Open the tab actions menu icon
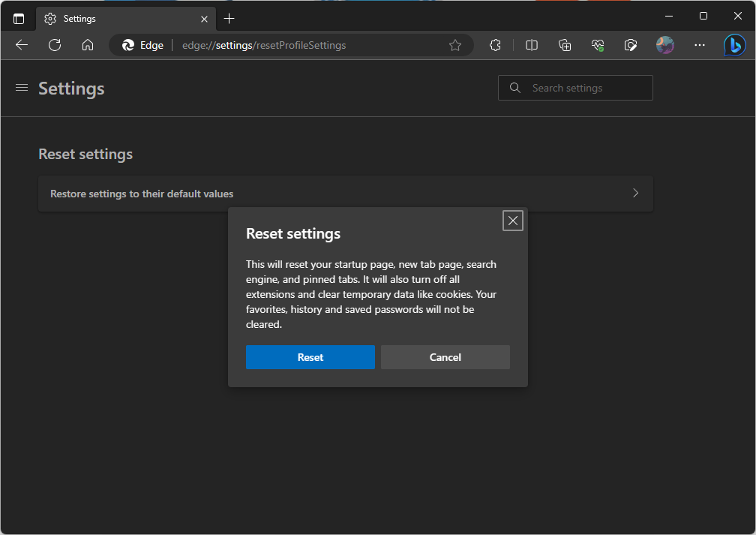This screenshot has width=756, height=535. point(19,18)
